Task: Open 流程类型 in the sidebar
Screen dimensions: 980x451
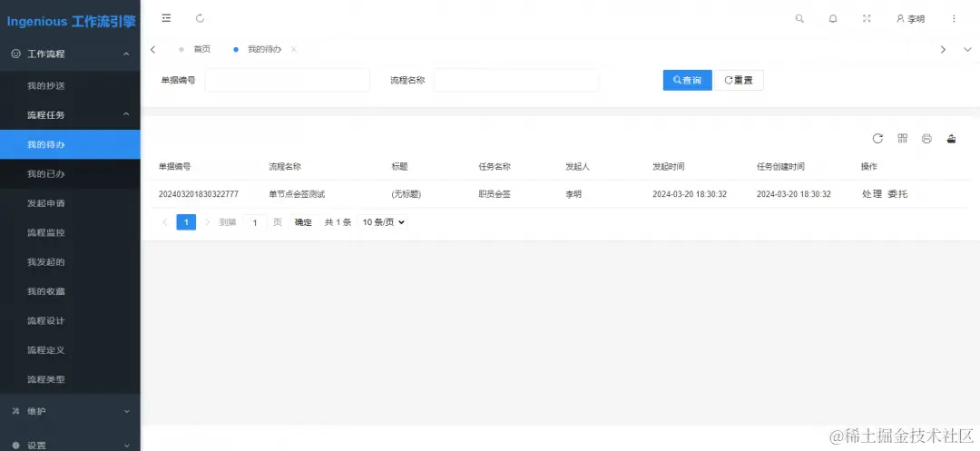Action: click(x=70, y=379)
